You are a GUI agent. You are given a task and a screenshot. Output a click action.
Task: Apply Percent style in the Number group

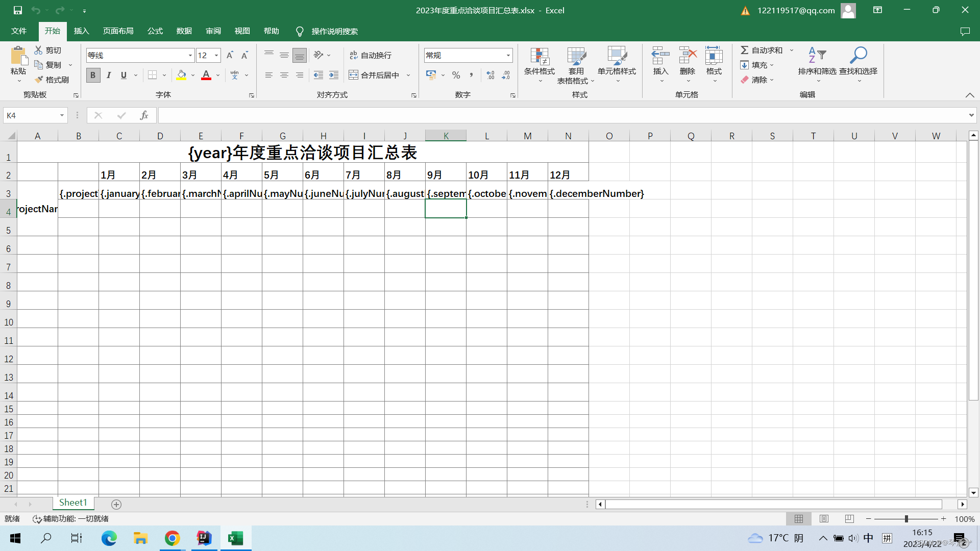(x=456, y=75)
